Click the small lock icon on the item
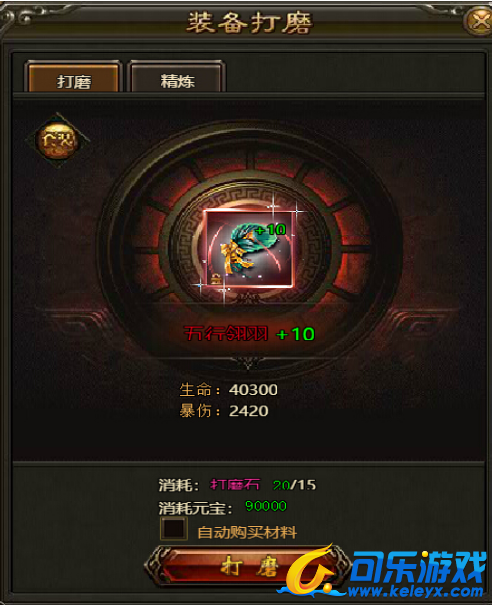Image resolution: width=492 pixels, height=605 pixels. tap(216, 278)
